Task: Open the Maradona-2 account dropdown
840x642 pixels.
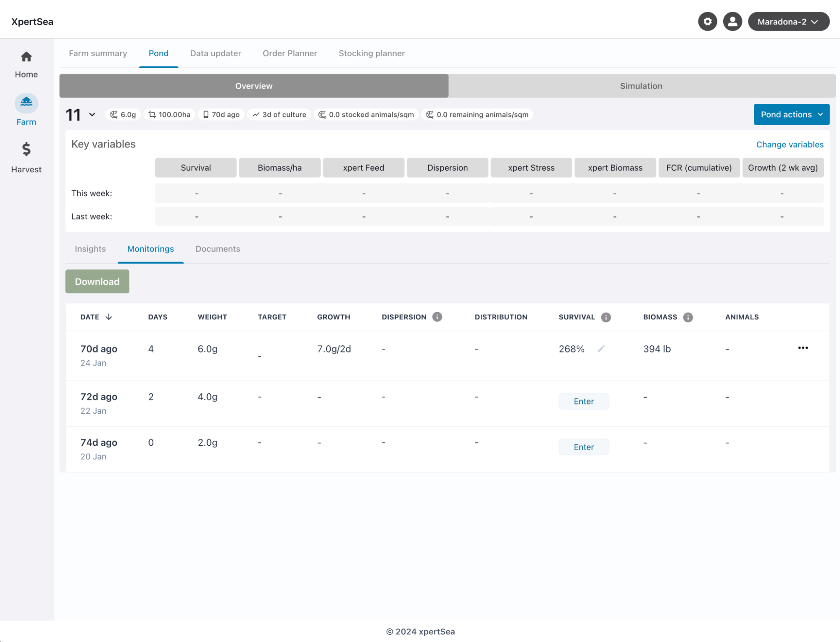Action: (788, 21)
